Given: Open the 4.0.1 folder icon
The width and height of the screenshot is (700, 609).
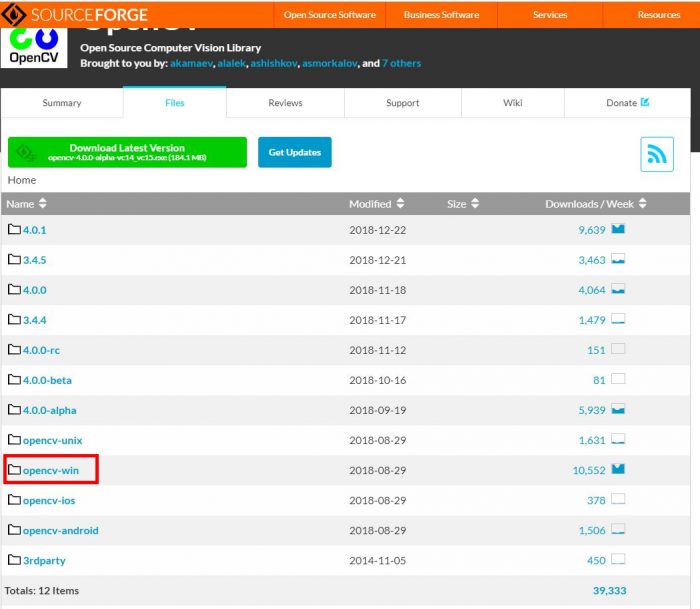Looking at the screenshot, I should pyautogui.click(x=14, y=229).
